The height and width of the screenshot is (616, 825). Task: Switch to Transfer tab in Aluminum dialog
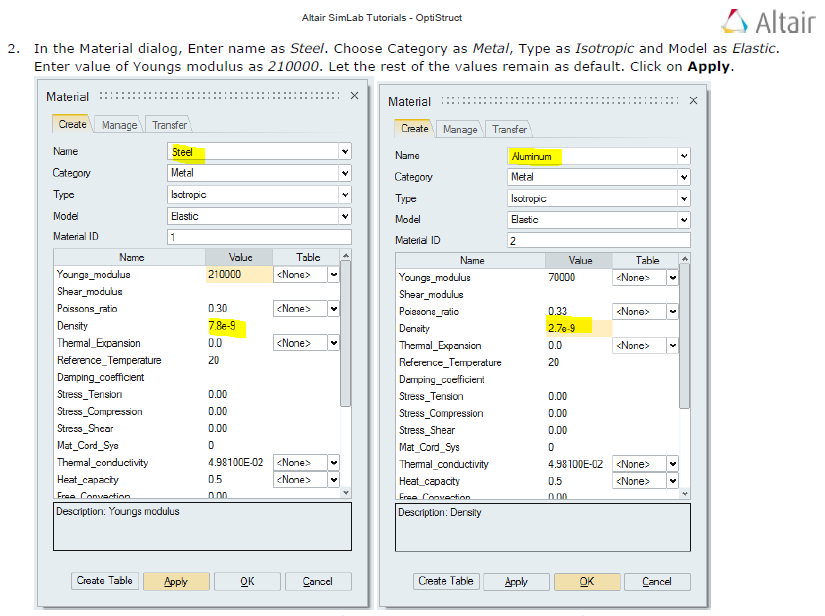[x=509, y=129]
